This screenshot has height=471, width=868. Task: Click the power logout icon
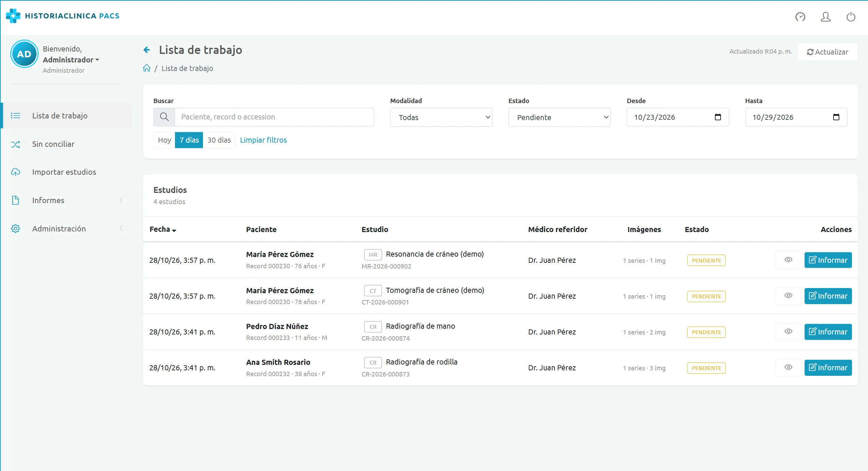851,16
